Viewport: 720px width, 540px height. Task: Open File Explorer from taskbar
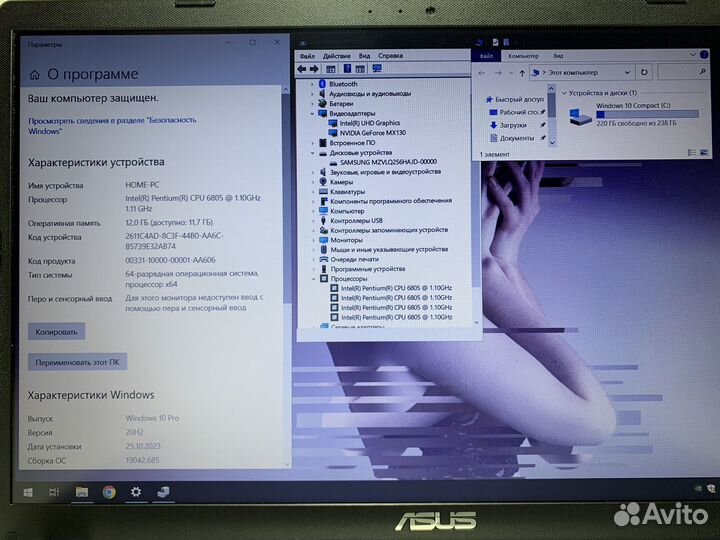(x=82, y=492)
